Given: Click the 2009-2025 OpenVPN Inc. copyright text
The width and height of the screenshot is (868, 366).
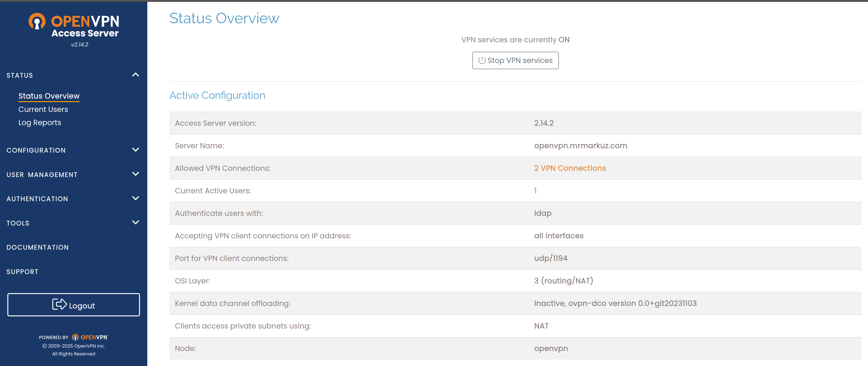Looking at the screenshot, I should tap(73, 346).
